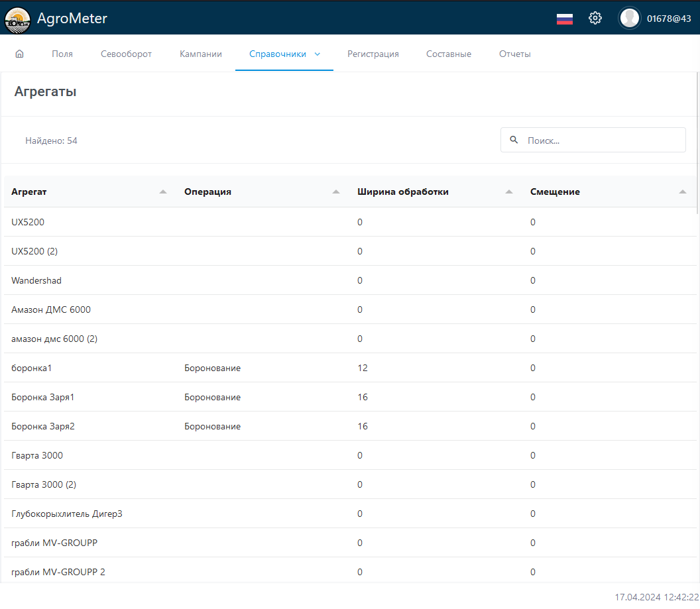The height and width of the screenshot is (609, 700).
Task: Navigate to the Кампании tab
Action: (x=200, y=54)
